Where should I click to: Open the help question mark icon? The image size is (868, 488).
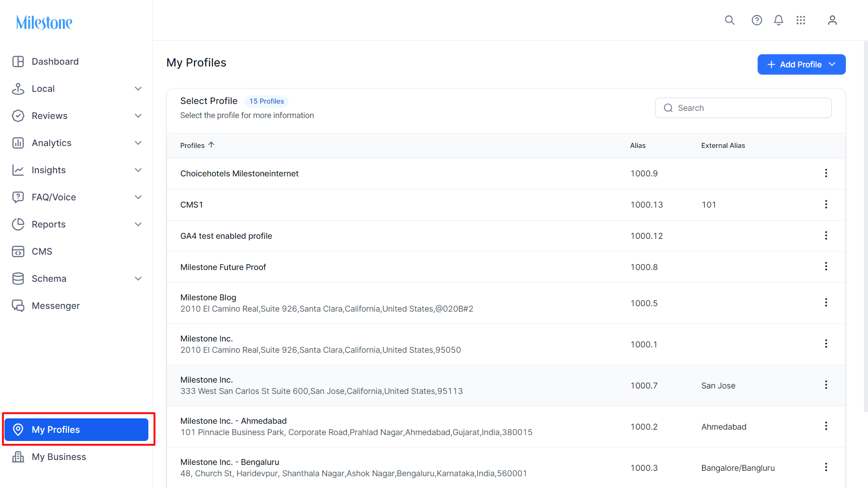pyautogui.click(x=757, y=20)
